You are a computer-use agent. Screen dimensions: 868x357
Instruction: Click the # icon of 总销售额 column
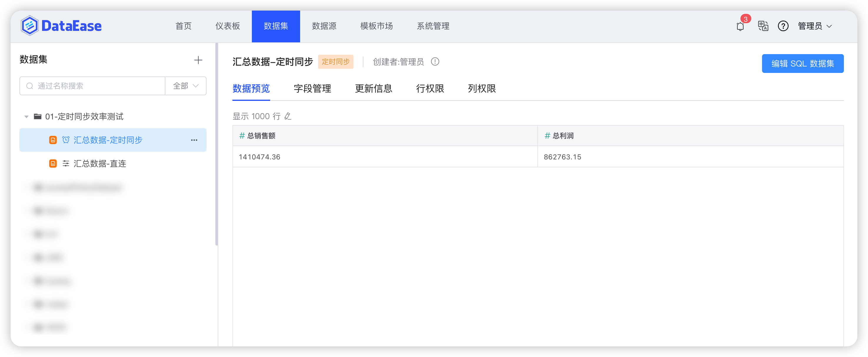[x=242, y=136]
